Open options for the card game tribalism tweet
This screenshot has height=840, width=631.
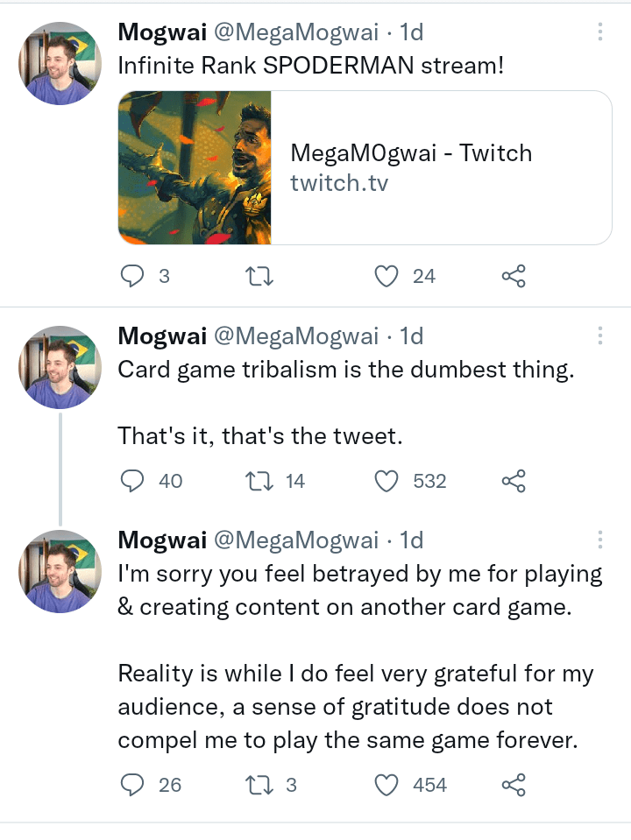[x=599, y=335]
